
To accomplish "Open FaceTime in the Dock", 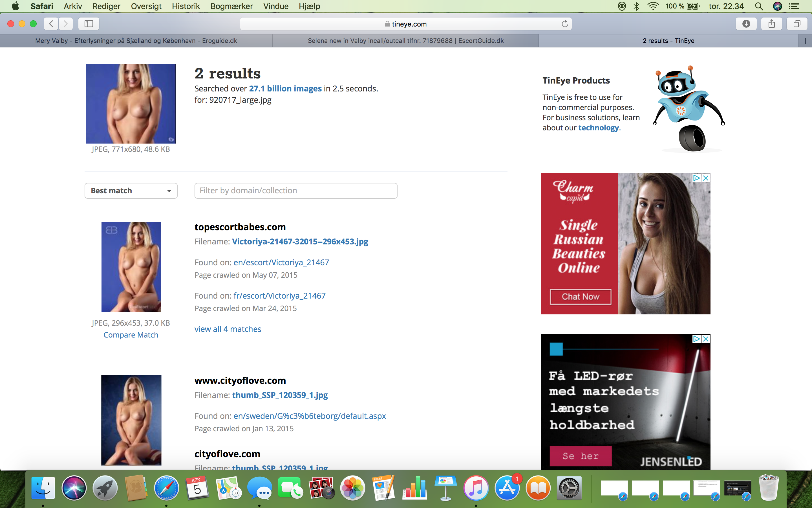I will coord(290,488).
